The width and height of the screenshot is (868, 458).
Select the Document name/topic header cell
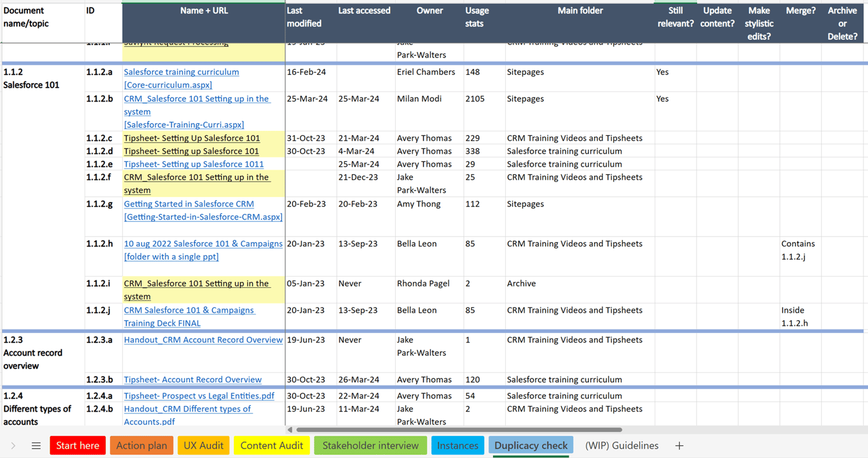[x=43, y=23]
